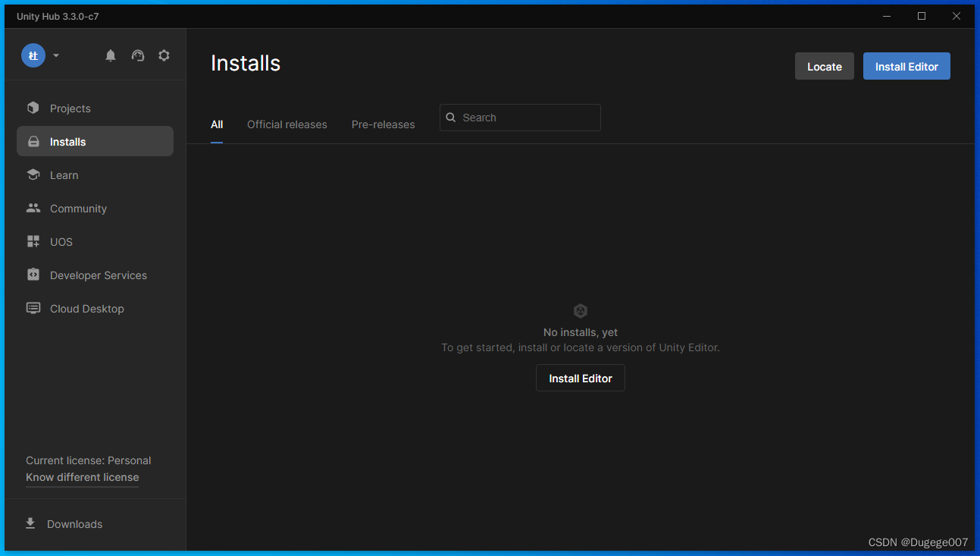Image resolution: width=980 pixels, height=556 pixels.
Task: Open the preferences gear icon
Action: 164,55
